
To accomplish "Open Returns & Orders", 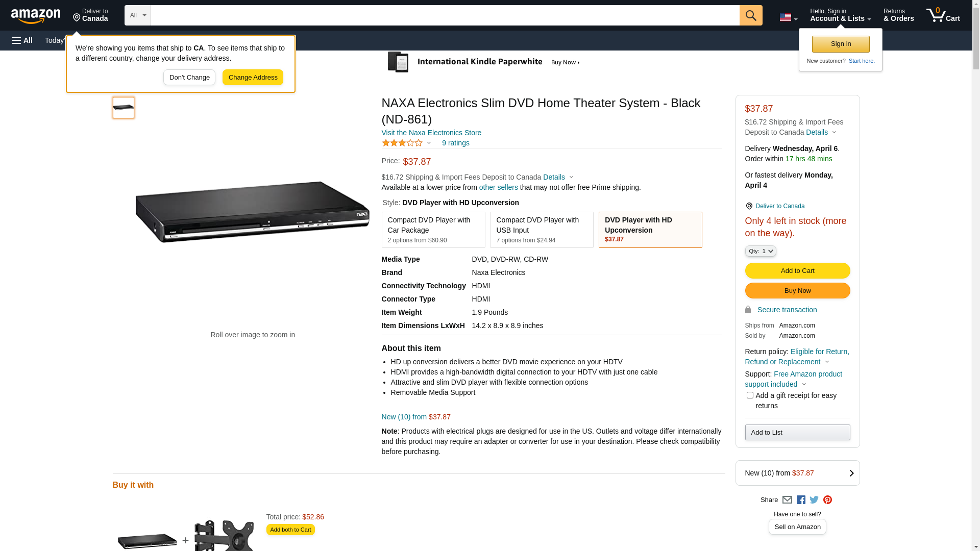I will click(898, 15).
